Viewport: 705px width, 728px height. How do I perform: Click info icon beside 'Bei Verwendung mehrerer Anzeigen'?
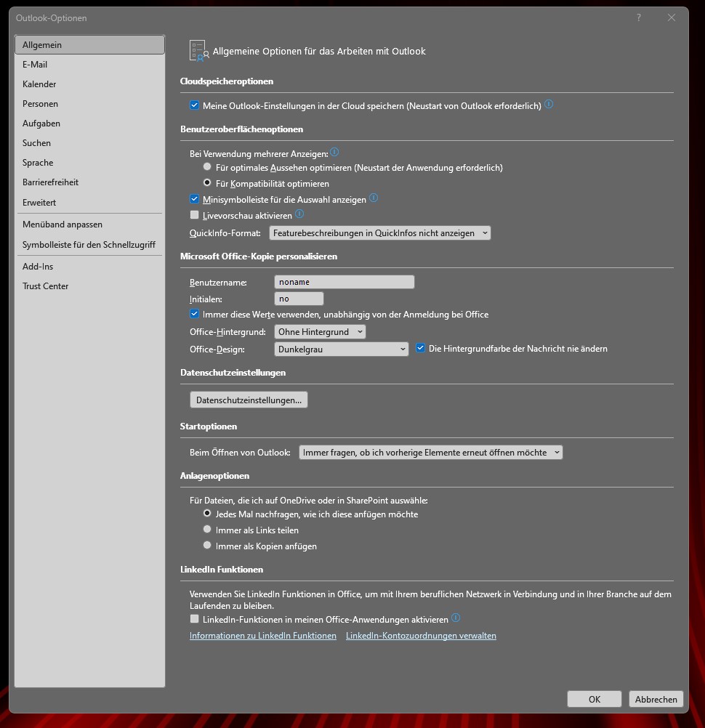point(334,152)
